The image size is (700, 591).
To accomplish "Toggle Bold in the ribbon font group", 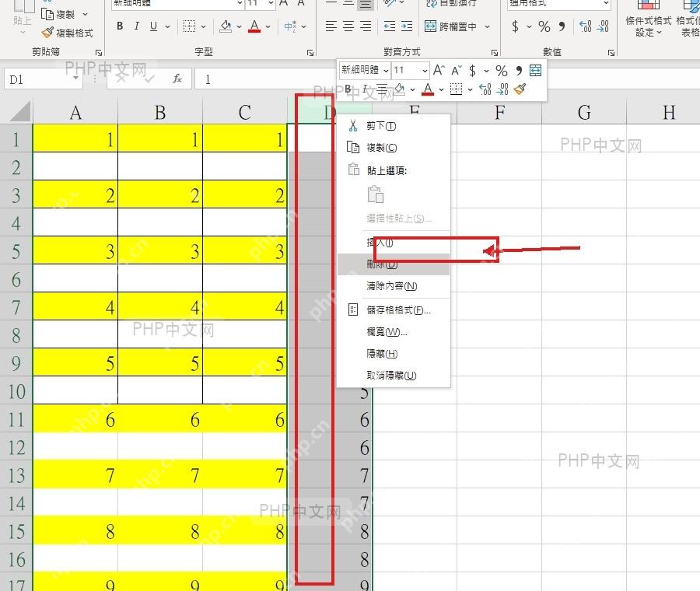I will pyautogui.click(x=120, y=26).
